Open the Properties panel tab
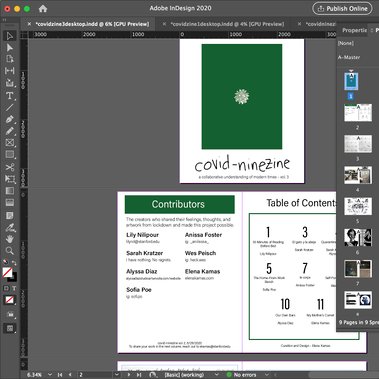Image resolution: width=379 pixels, height=379 pixels. [x=354, y=30]
